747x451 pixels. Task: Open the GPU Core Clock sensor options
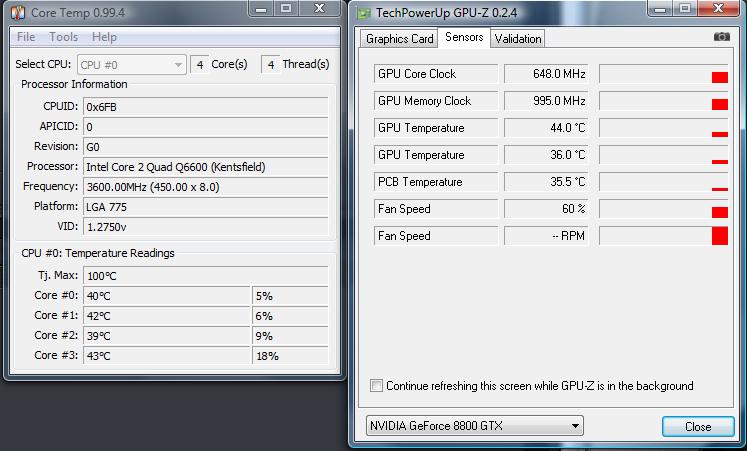(435, 74)
